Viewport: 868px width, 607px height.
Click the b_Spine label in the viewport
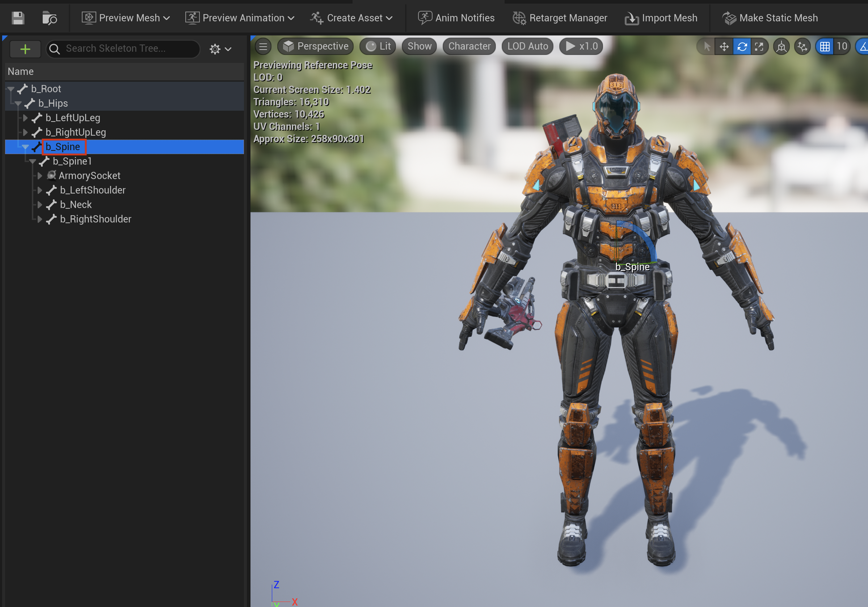(x=632, y=267)
